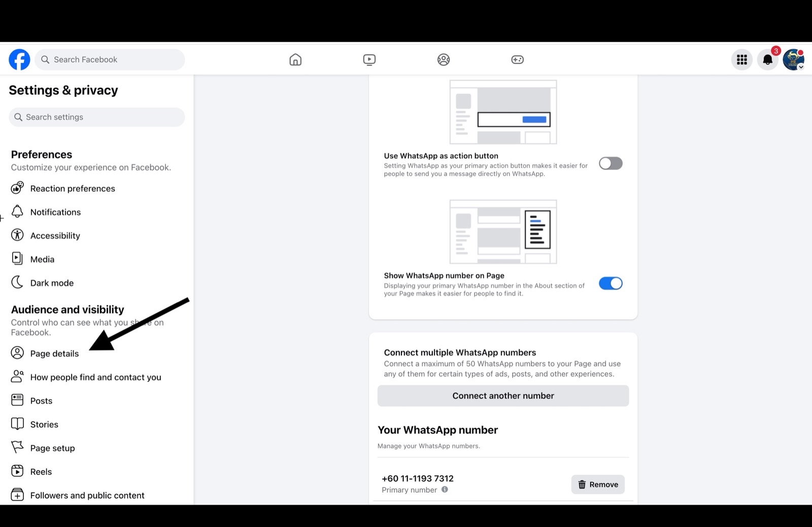Open the Facebook logo home link
Image resolution: width=812 pixels, height=527 pixels.
pyautogui.click(x=19, y=59)
